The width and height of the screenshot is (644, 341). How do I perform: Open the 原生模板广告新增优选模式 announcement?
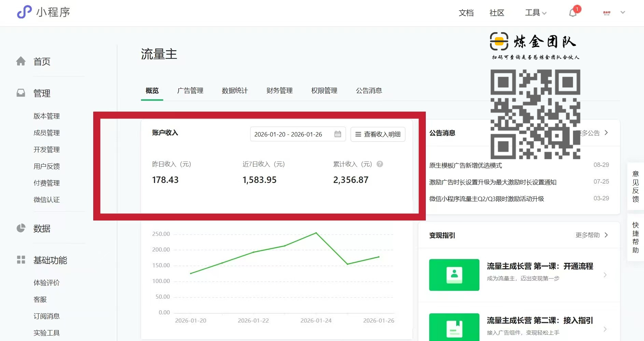point(465,165)
